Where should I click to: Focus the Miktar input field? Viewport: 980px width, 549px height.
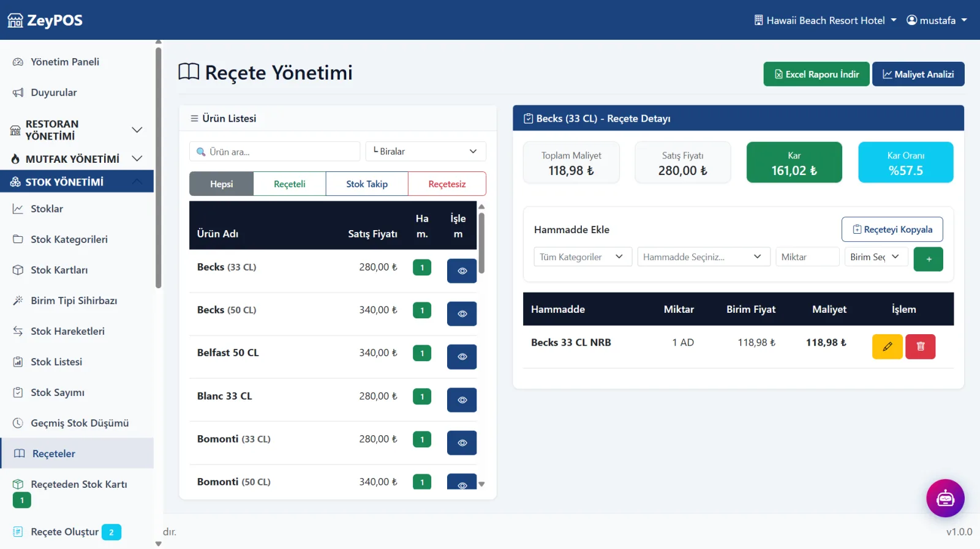[x=807, y=256]
